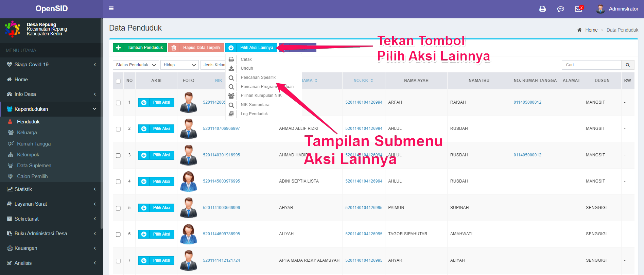Click the Home breadcrumb house icon
This screenshot has width=644, height=275.
579,30
